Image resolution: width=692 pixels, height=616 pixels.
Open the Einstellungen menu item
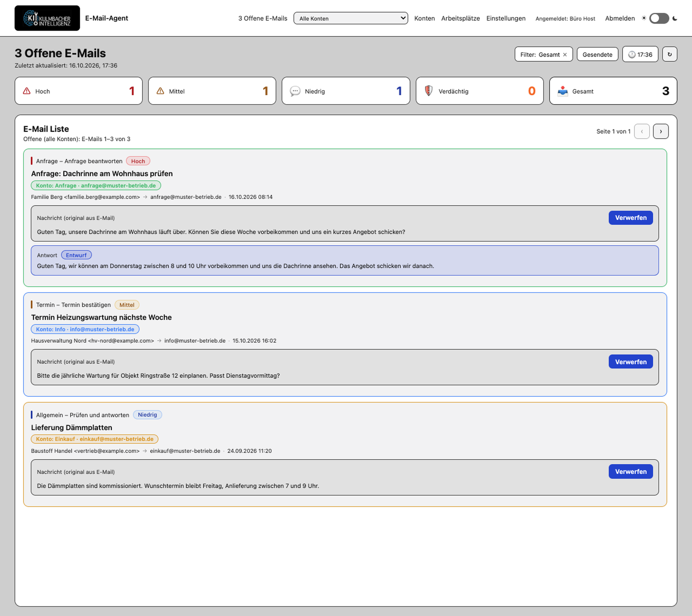(506, 18)
